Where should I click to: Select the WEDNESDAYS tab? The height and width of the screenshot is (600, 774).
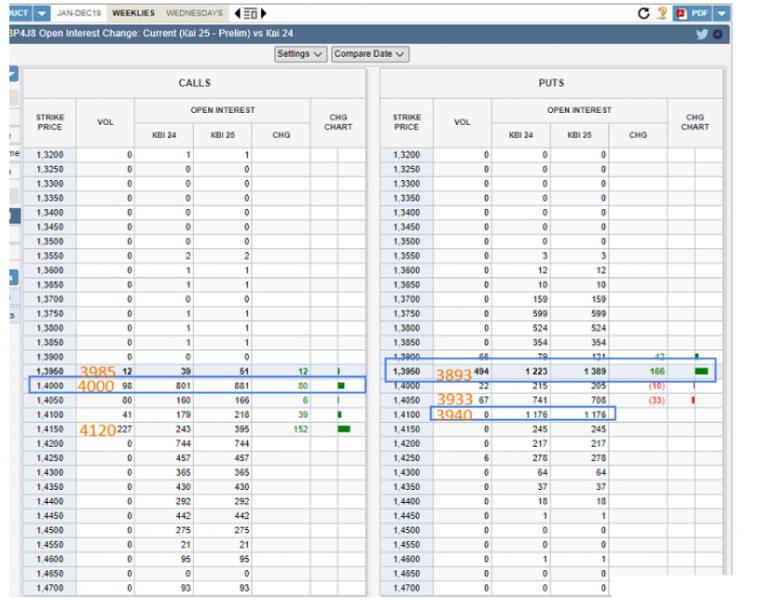pyautogui.click(x=194, y=13)
